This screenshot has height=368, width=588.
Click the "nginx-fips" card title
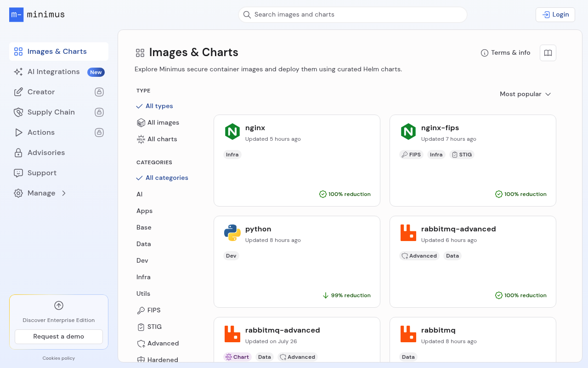coord(440,128)
